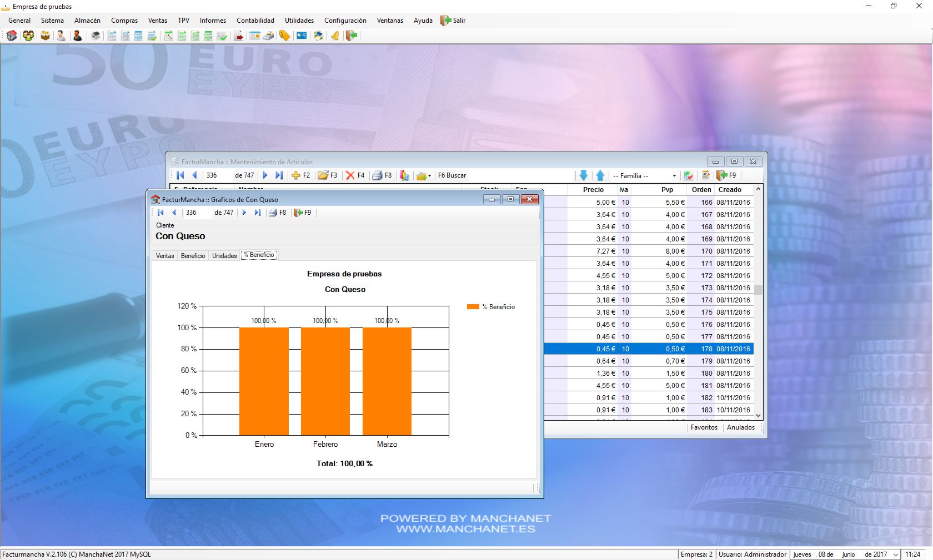Go to last record in chart window
Viewport: 933px width, 560px height.
(257, 213)
